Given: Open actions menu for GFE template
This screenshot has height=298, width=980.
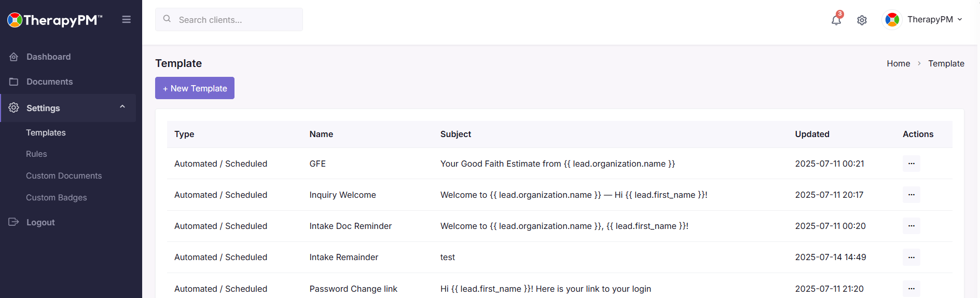Looking at the screenshot, I should (x=911, y=164).
